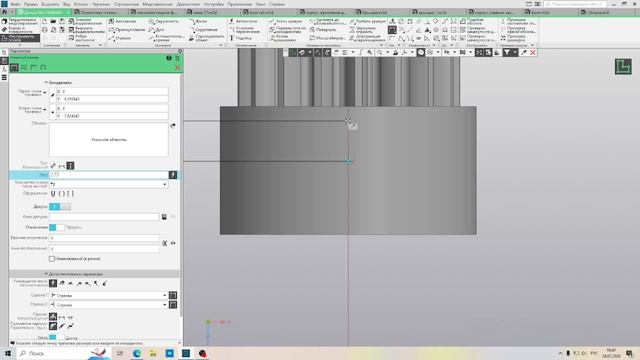The height and width of the screenshot is (360, 640).
Task: Open the second anchor point dropdown arrow
Action: pos(44,109)
